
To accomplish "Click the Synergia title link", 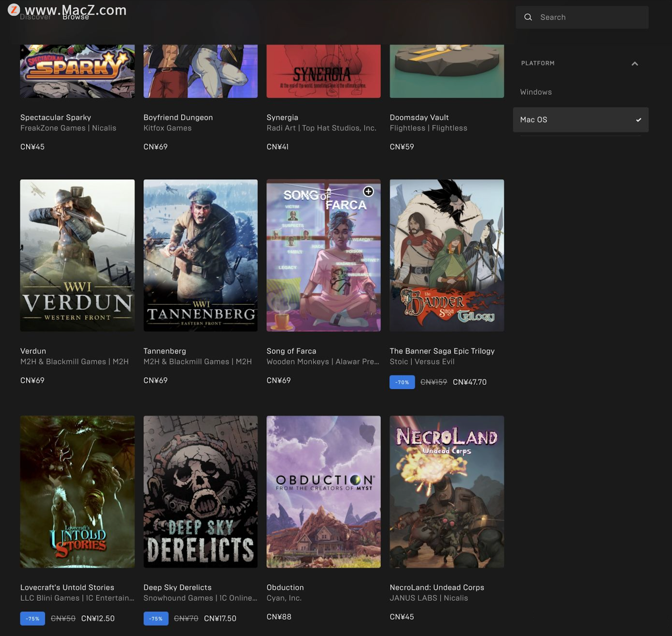I will click(x=282, y=118).
